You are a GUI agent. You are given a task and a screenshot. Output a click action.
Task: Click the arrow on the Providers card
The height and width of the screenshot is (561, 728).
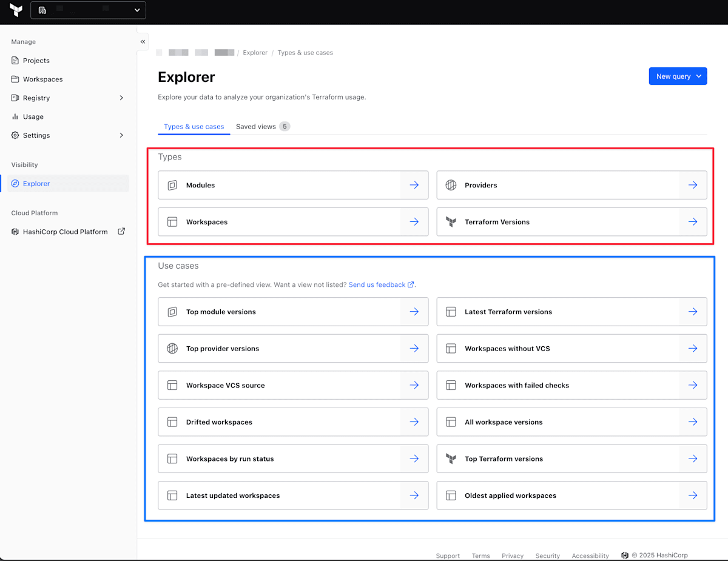tap(693, 185)
